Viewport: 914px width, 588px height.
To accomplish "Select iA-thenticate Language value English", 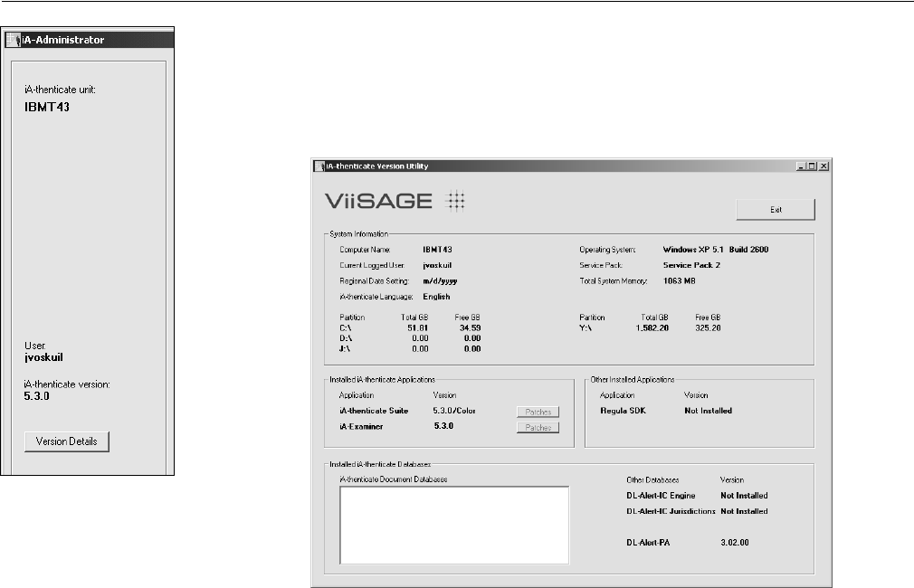I will pyautogui.click(x=436, y=297).
